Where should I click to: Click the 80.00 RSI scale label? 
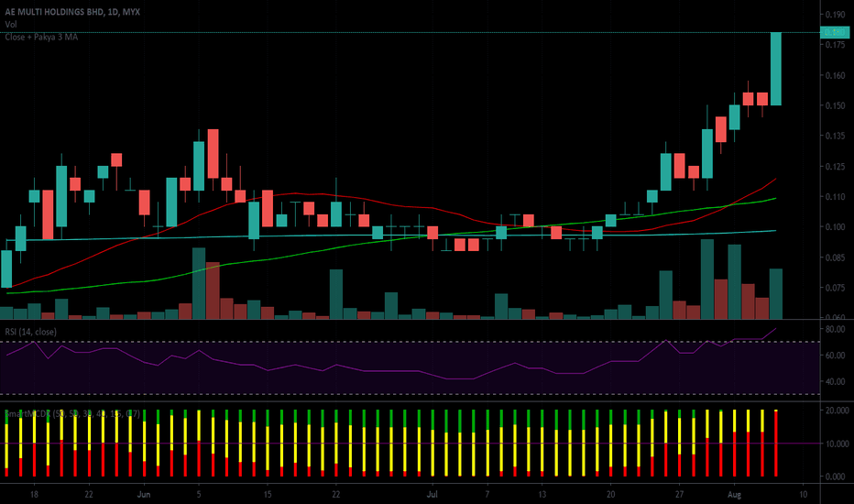pyautogui.click(x=836, y=330)
